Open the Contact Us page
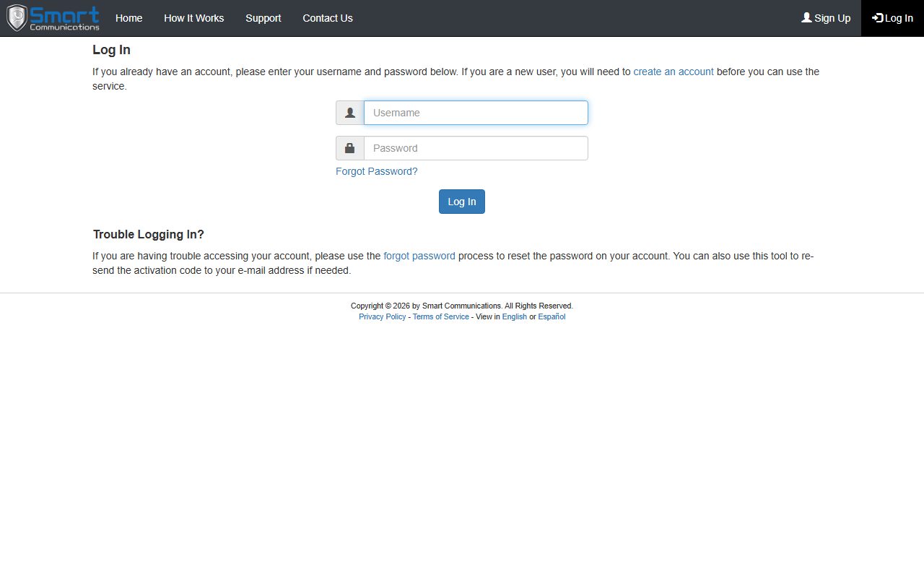Viewport: 924px width, 578px height. pyautogui.click(x=328, y=18)
